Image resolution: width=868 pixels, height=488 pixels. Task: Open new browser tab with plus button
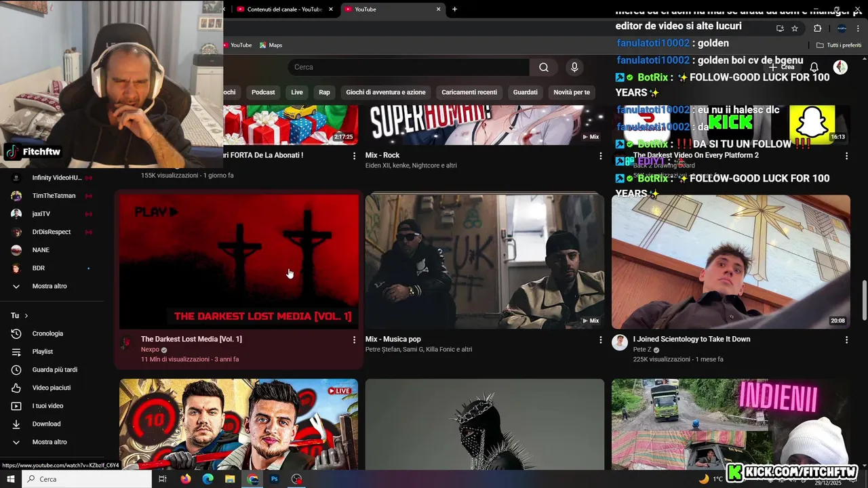[454, 9]
